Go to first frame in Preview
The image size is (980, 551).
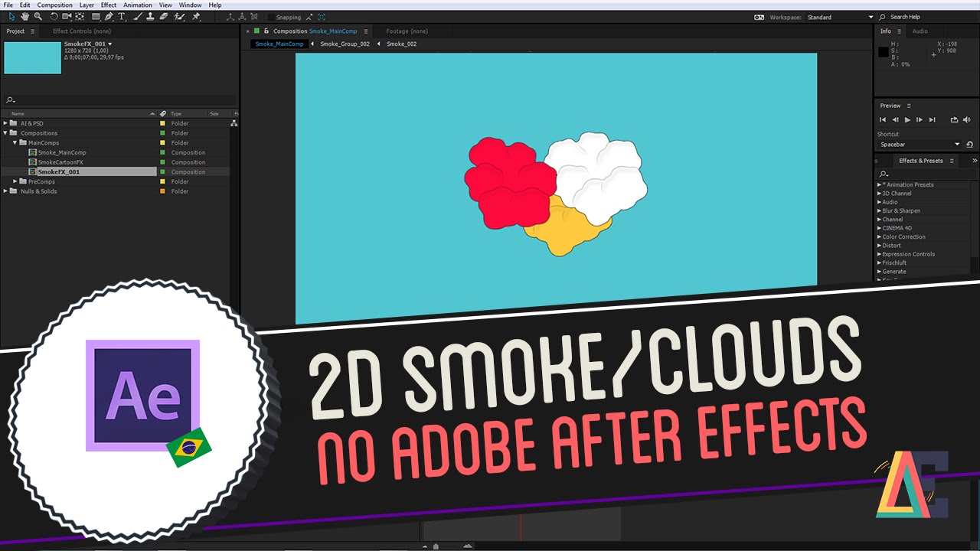coord(883,119)
